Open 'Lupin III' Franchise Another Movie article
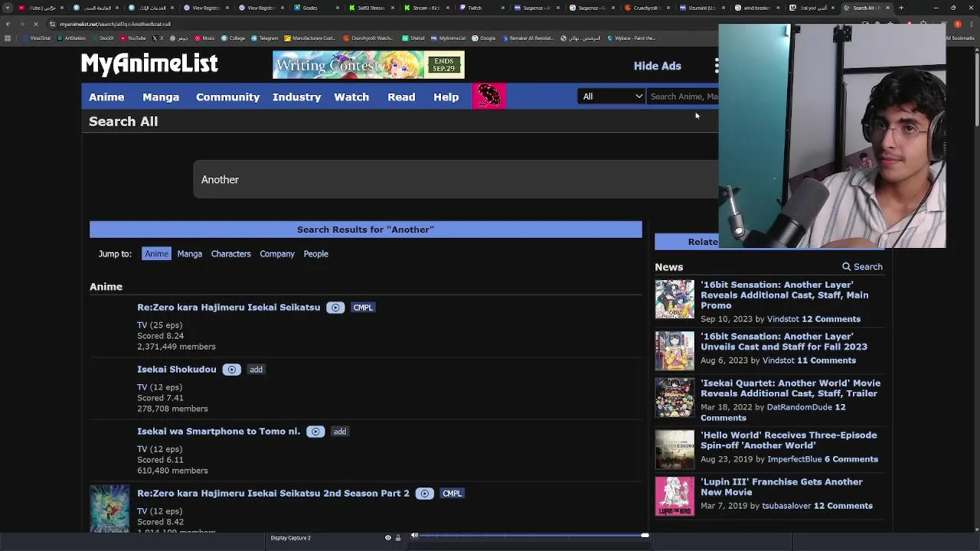980x551 pixels. 782,487
